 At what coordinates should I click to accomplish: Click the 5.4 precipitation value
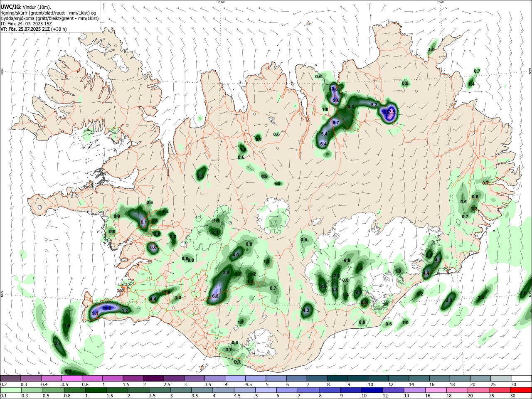pyautogui.click(x=325, y=134)
